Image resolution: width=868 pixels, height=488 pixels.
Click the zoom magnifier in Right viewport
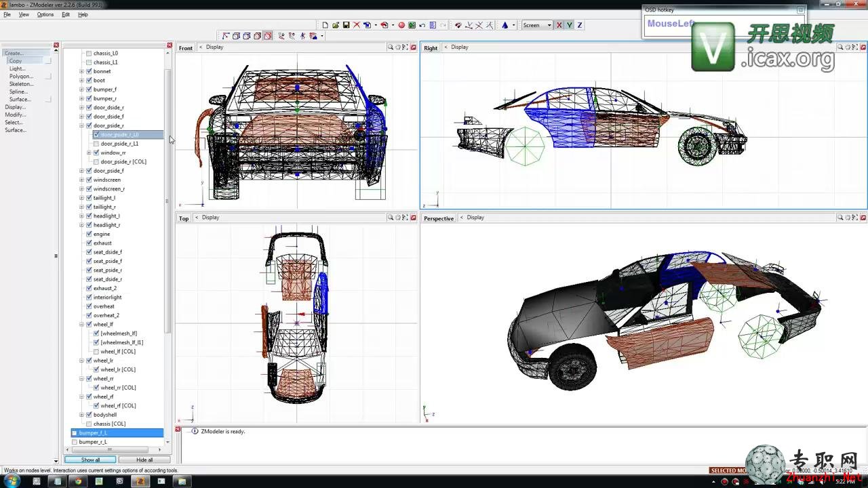point(840,47)
